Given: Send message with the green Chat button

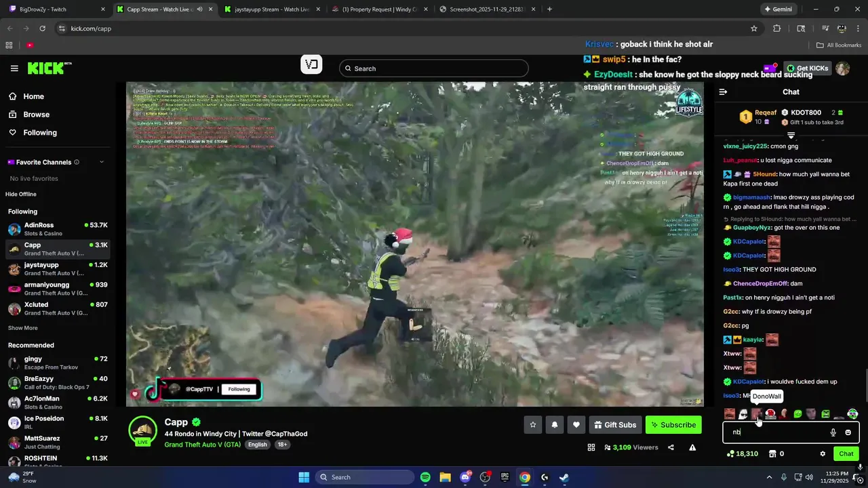Looking at the screenshot, I should 846,453.
